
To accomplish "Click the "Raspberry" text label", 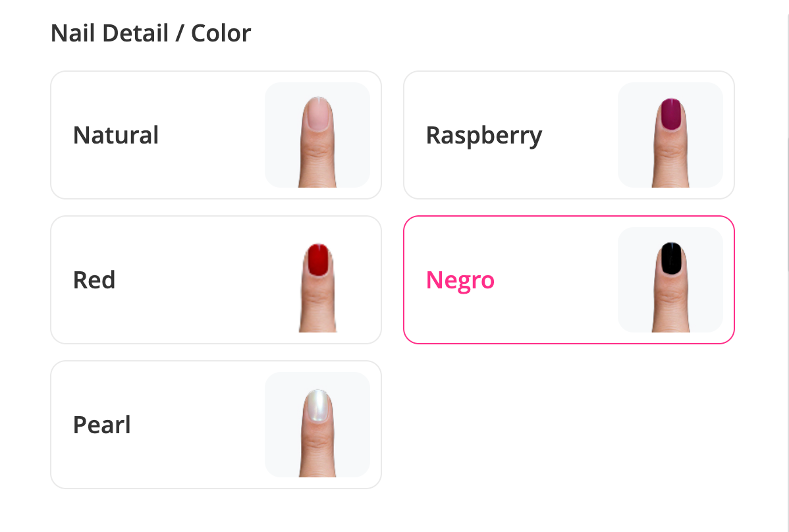I will (x=484, y=135).
